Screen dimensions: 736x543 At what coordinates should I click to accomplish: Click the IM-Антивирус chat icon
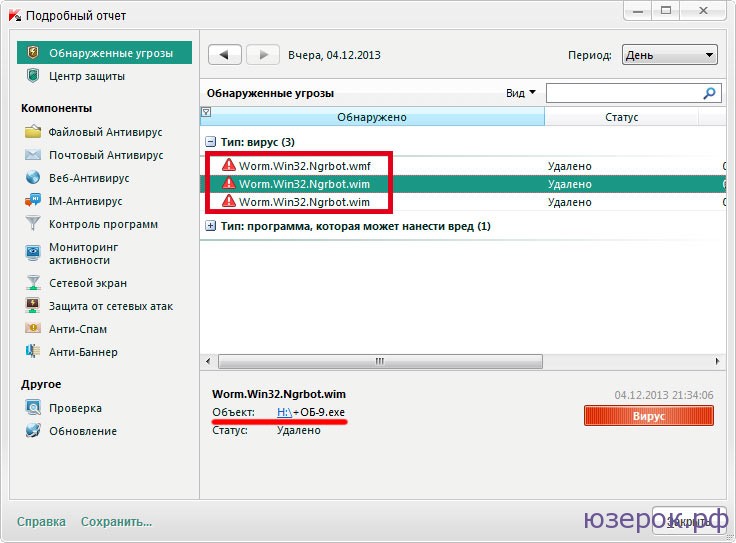coord(33,201)
